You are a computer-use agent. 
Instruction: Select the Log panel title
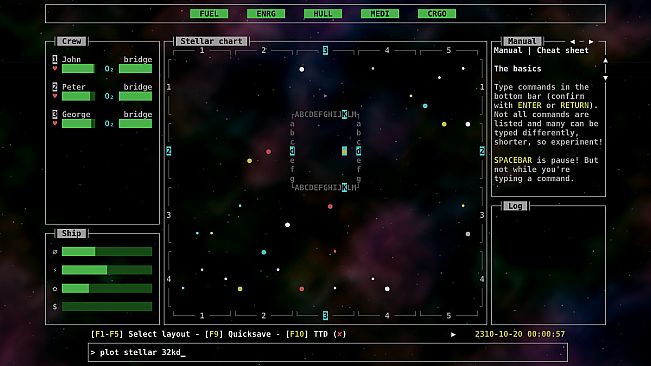515,206
